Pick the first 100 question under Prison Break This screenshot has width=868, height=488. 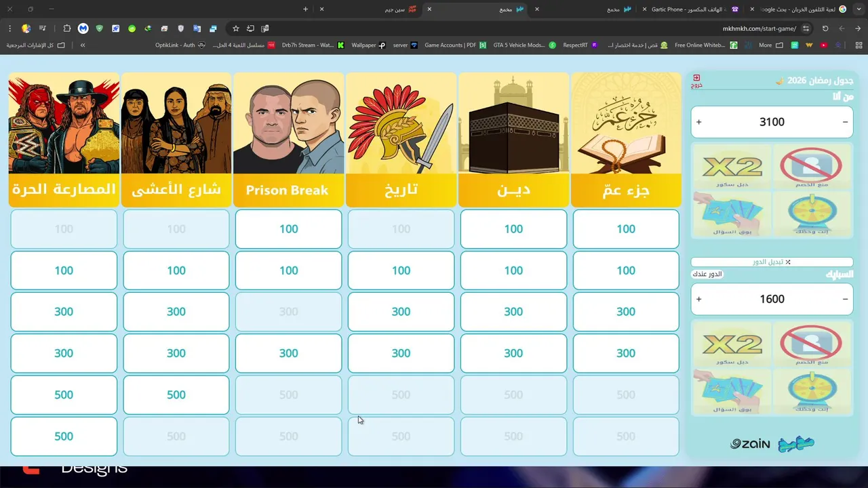click(x=288, y=229)
